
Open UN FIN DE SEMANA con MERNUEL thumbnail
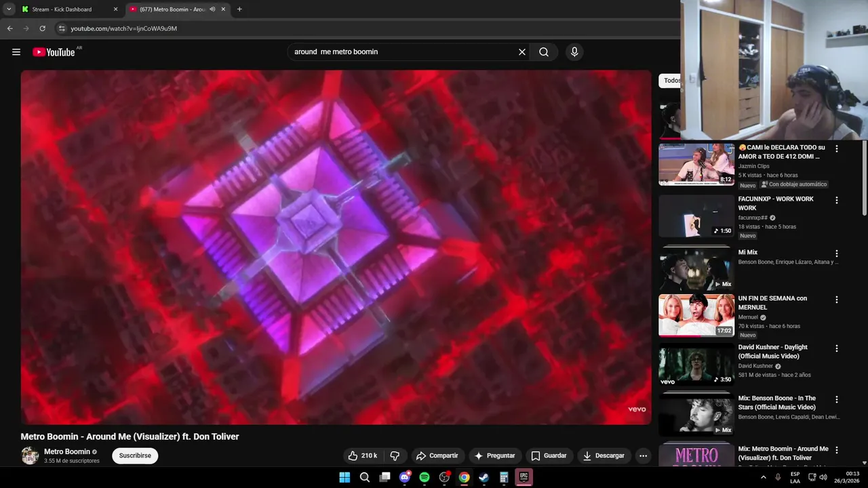(696, 315)
